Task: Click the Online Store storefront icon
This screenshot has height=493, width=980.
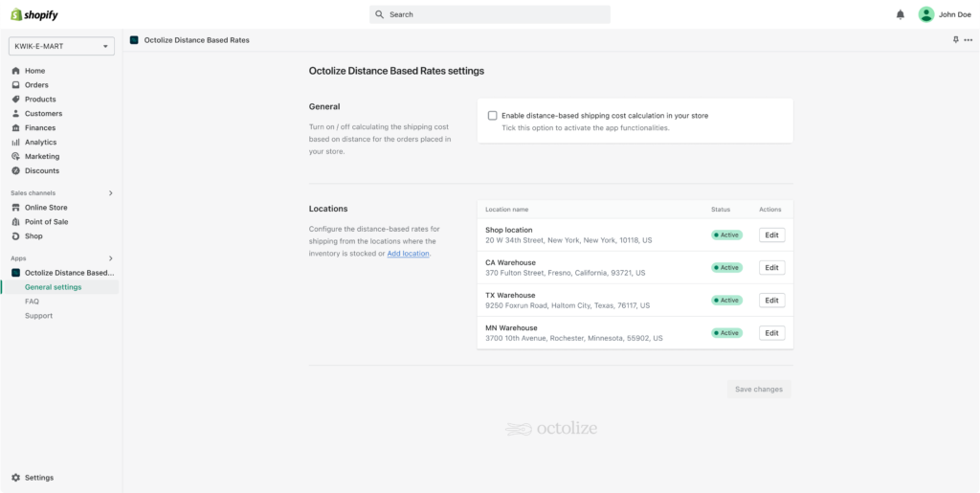Action: point(16,208)
